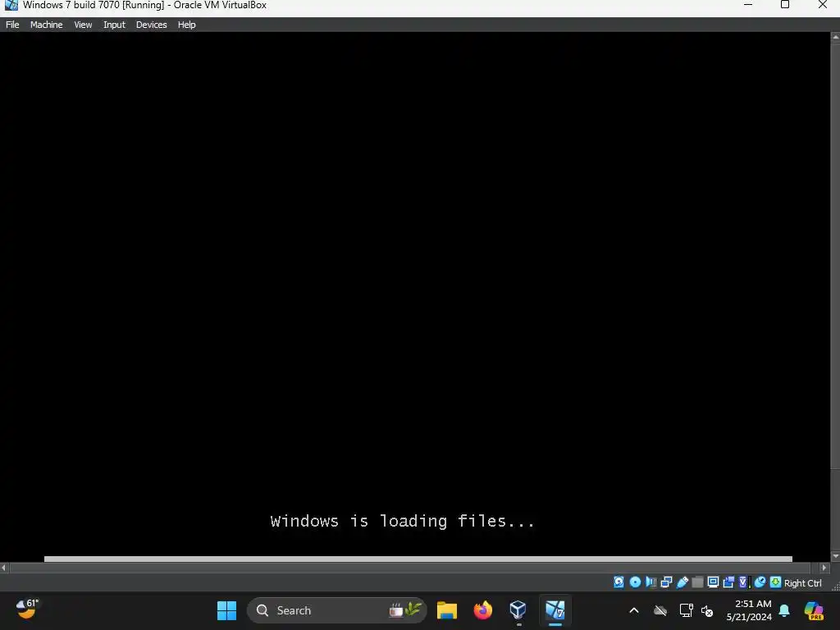
Task: Click the "Windows is loading files..." text
Action: click(402, 521)
